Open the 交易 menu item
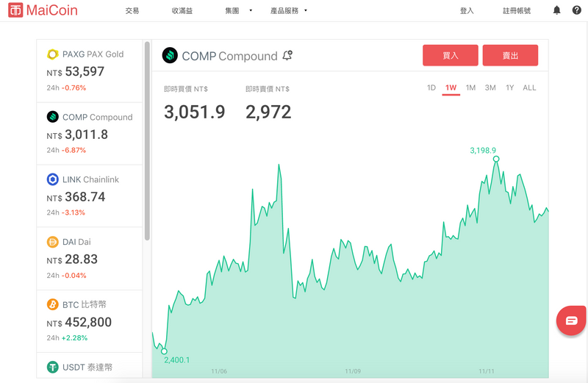588x383 pixels. pyautogui.click(x=132, y=10)
